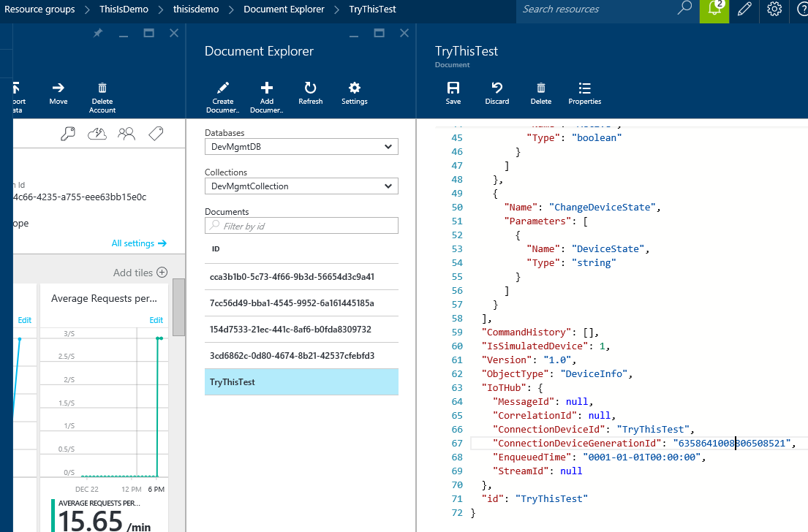Image resolution: width=808 pixels, height=532 pixels.
Task: Click line number 72 in editor
Action: tap(457, 513)
